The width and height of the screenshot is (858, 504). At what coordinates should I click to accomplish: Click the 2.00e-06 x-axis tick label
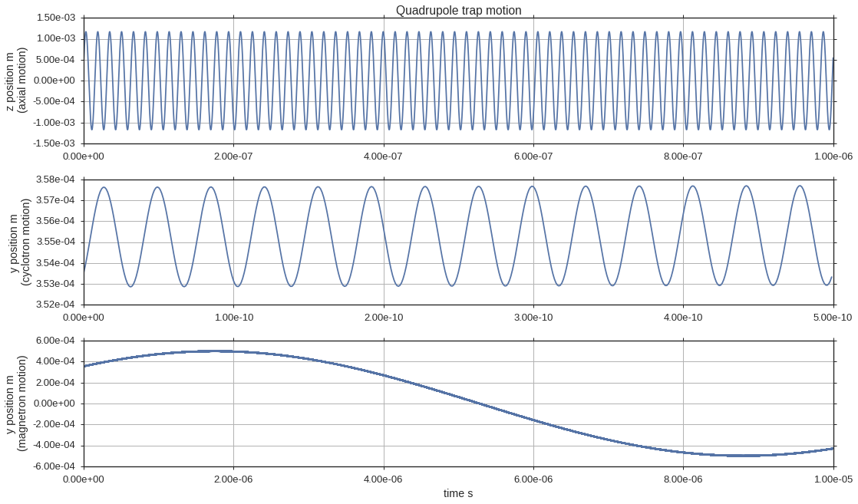pyautogui.click(x=233, y=479)
